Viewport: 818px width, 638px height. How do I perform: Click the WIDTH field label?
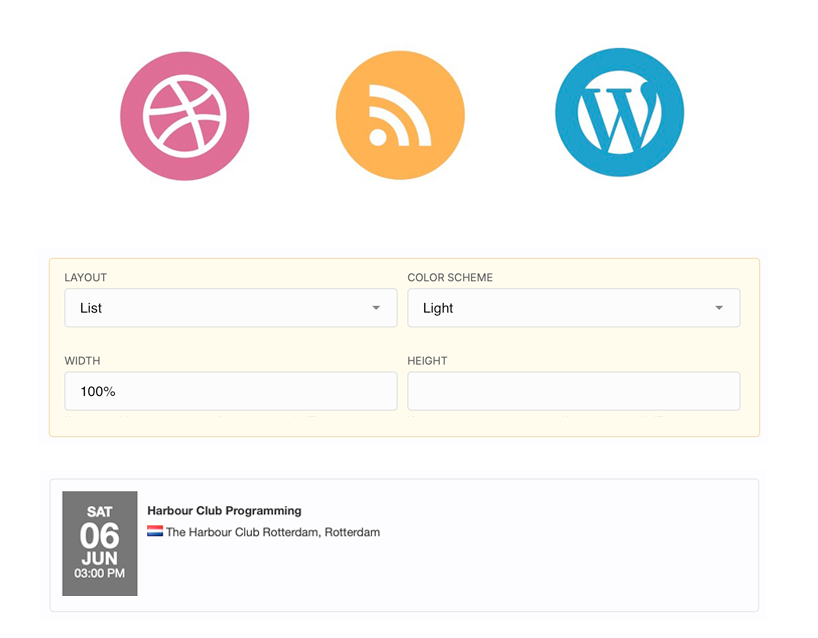tap(82, 361)
